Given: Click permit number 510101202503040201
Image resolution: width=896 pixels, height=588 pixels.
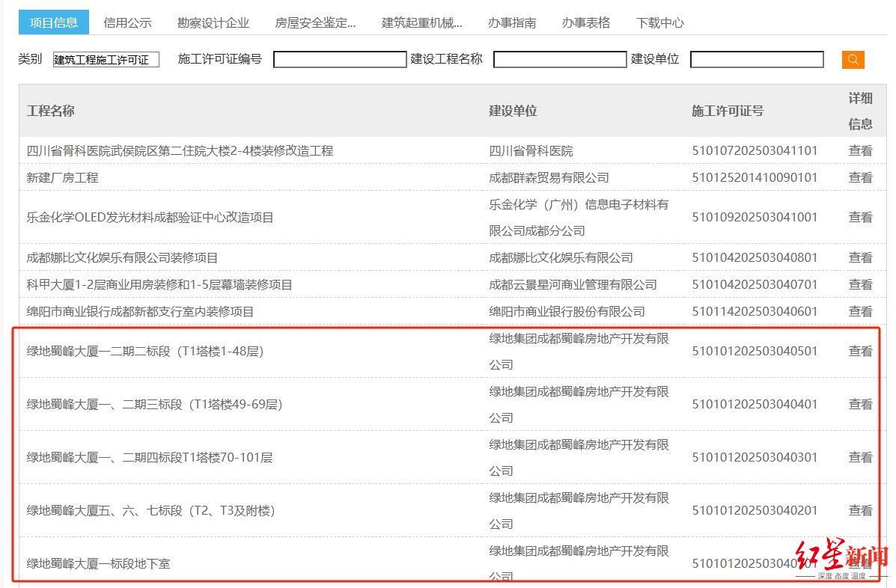Looking at the screenshot, I should (755, 510).
